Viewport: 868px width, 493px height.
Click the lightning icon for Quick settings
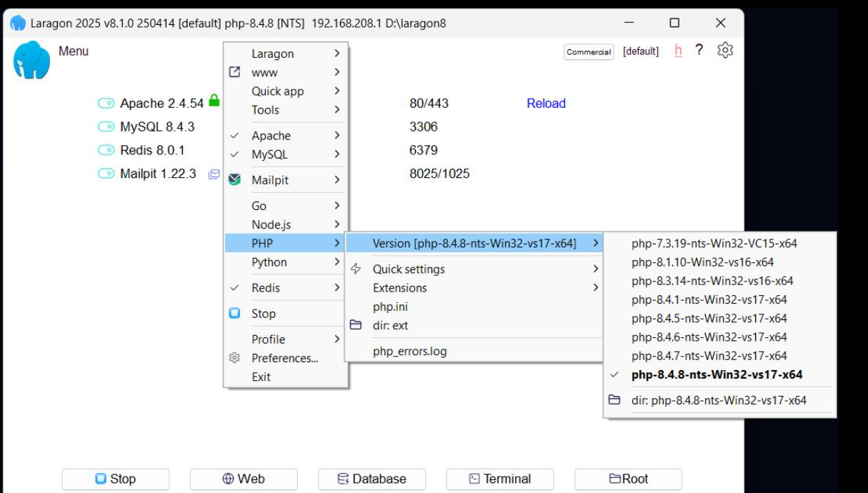point(356,269)
